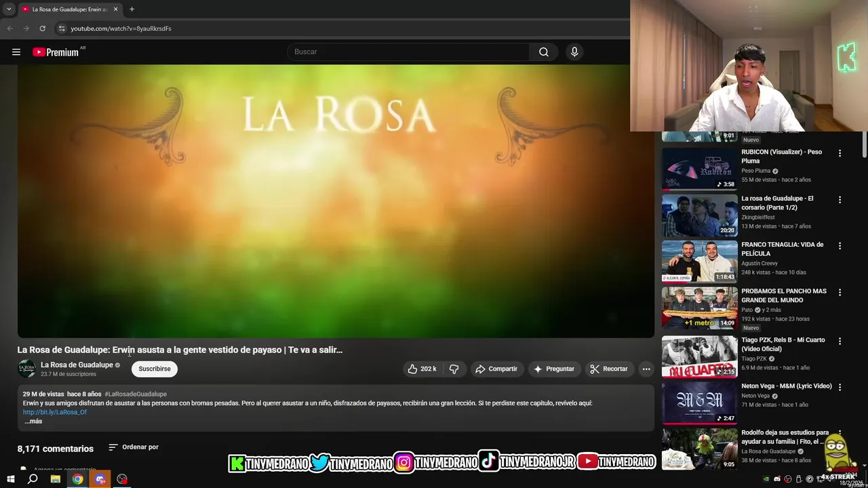Dislike the video with thumbs-down button
Screen dimensions: 868x488
454,369
